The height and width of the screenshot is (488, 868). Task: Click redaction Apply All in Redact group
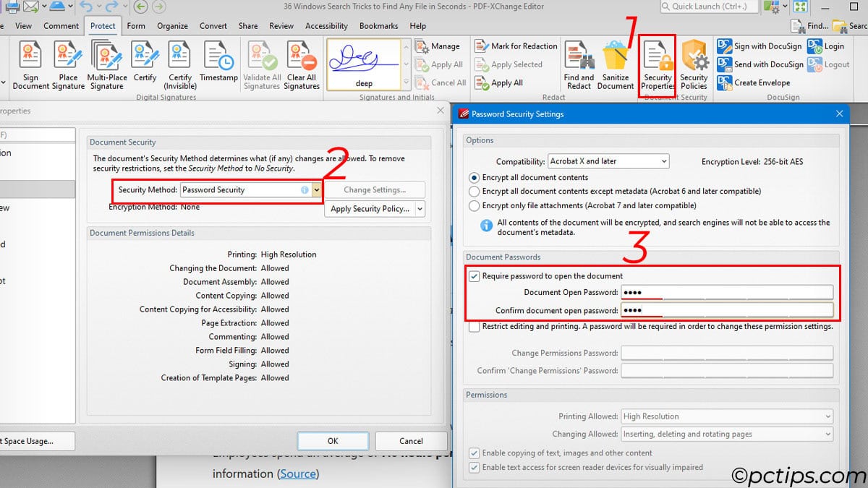[x=499, y=83]
